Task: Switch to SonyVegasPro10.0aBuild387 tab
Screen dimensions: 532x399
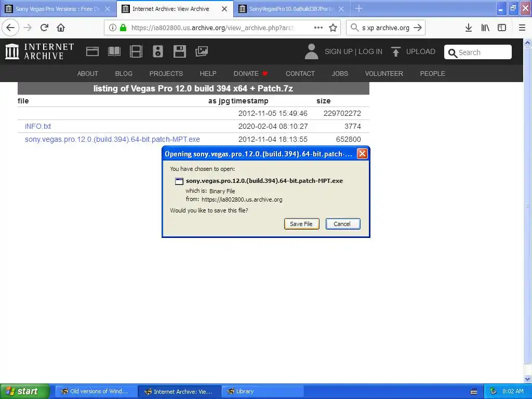Action: [291, 9]
